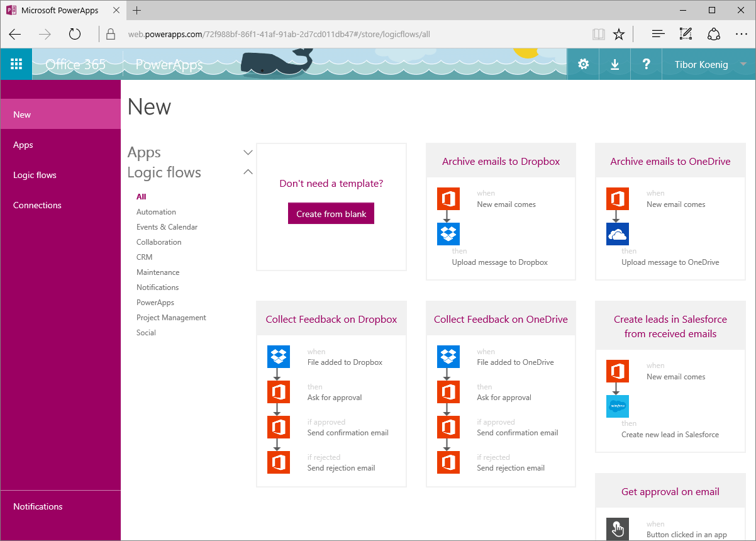Click the Make a Web Note pen icon
The image size is (756, 541).
pos(686,34)
